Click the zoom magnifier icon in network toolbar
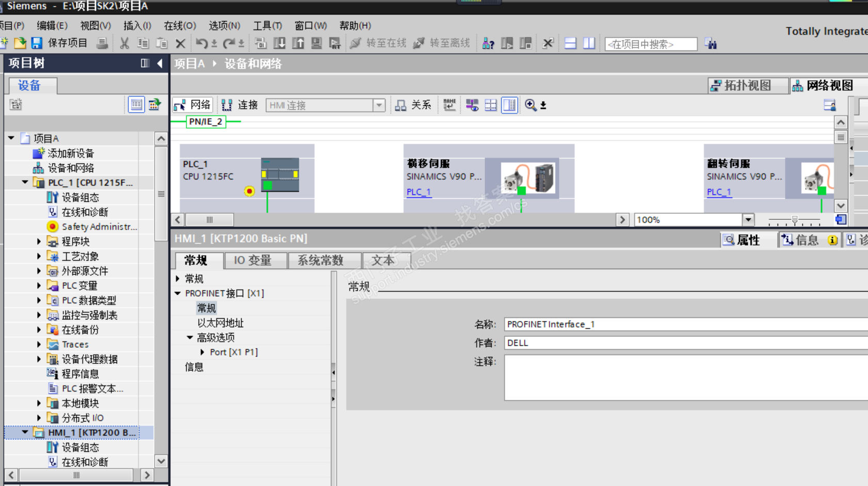This screenshot has width=868, height=486. (x=531, y=105)
